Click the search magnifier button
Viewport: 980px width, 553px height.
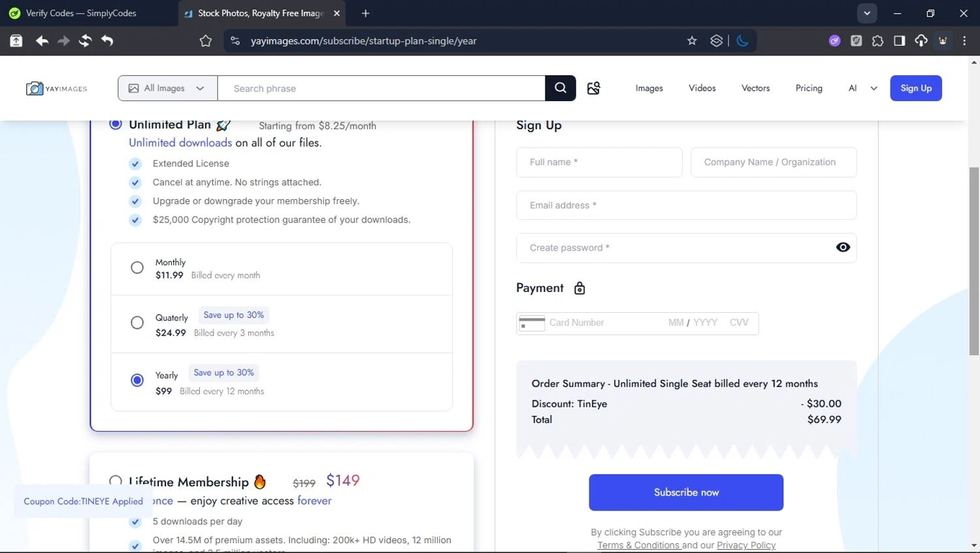click(x=561, y=88)
